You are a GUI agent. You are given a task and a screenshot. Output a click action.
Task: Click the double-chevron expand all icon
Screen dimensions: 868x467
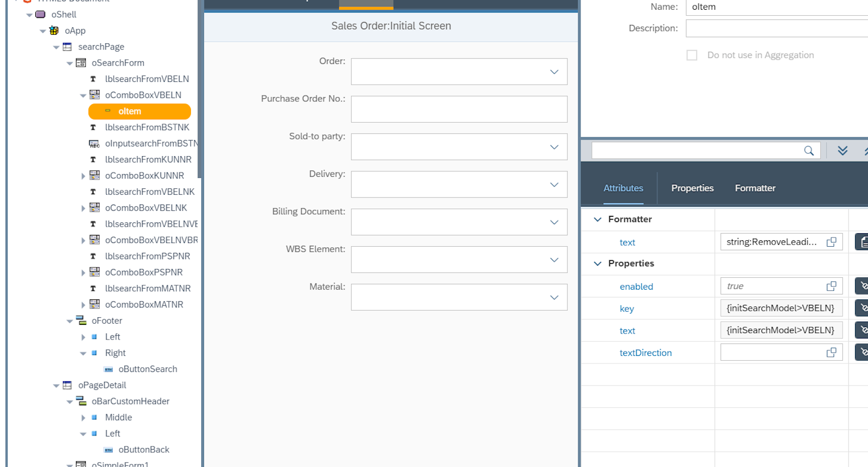click(843, 151)
